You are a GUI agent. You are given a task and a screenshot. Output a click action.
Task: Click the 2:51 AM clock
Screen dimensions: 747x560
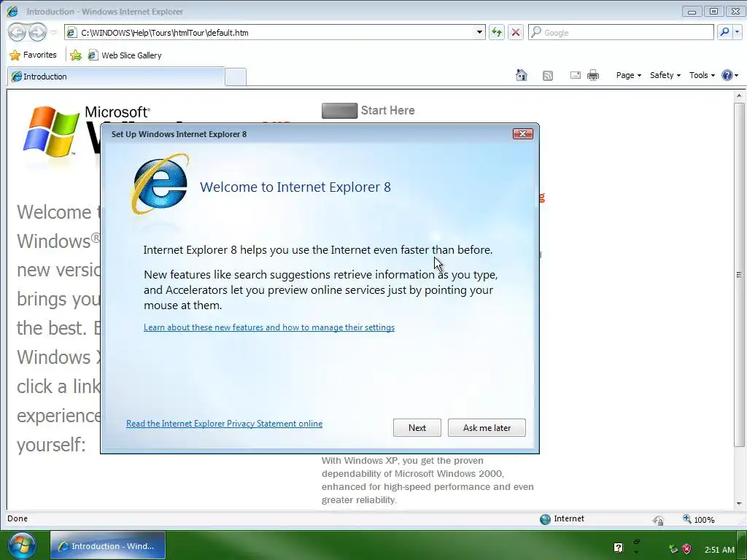pos(719,550)
